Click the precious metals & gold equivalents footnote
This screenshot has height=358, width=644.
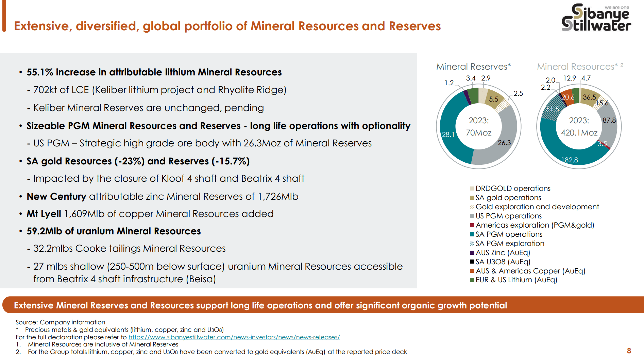coord(124,329)
